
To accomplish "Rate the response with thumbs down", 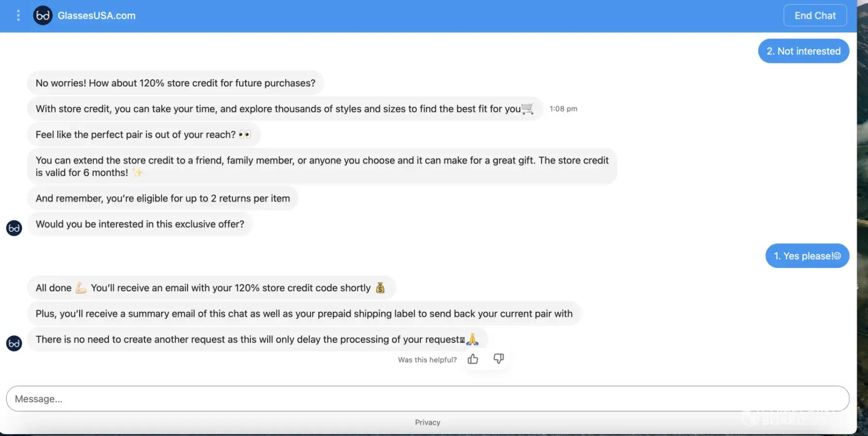I will (x=499, y=358).
